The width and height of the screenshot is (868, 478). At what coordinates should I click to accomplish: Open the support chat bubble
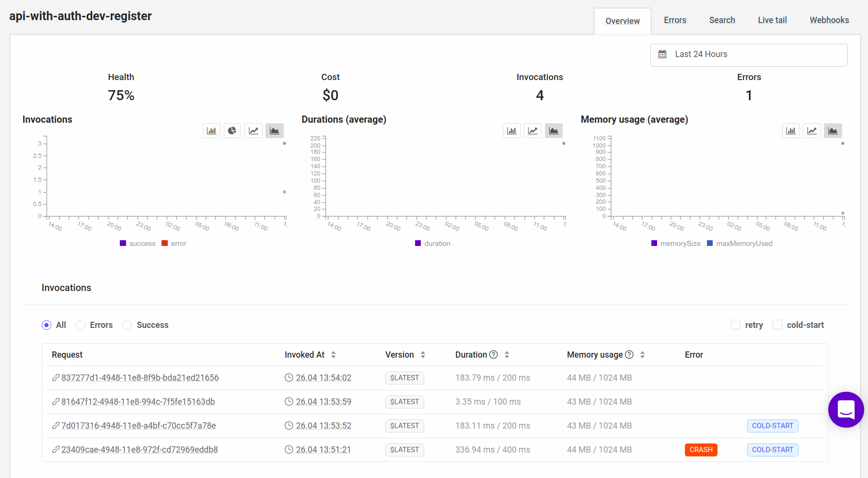click(846, 410)
